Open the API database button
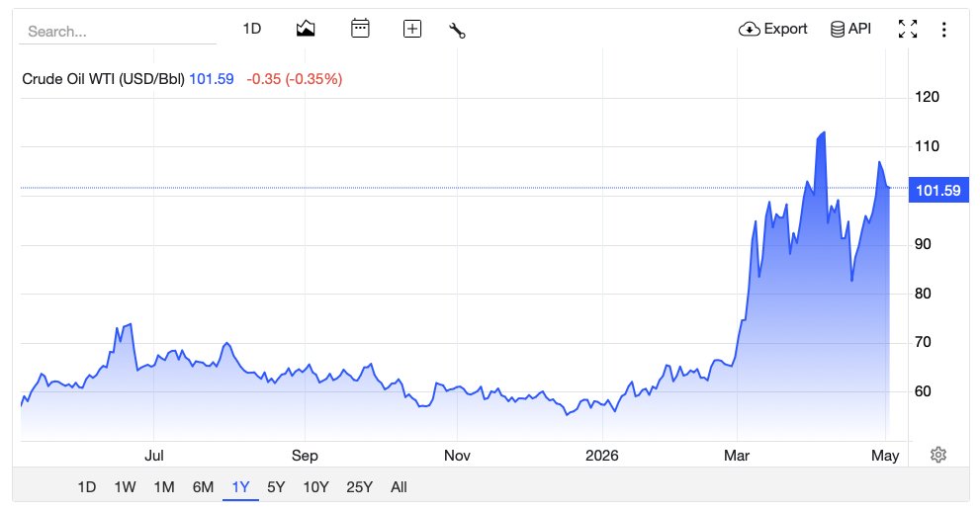Screen dimensions: 980x511 (x=850, y=29)
